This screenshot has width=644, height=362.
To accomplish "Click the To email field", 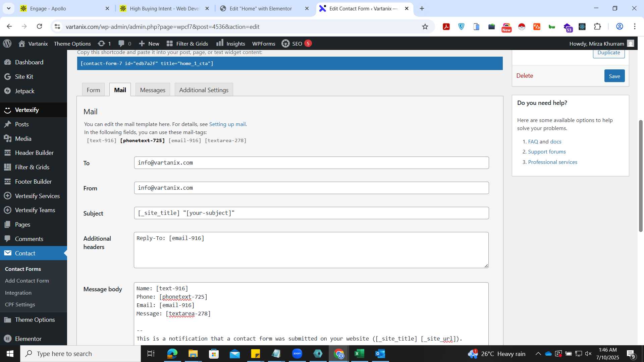I will [x=311, y=163].
